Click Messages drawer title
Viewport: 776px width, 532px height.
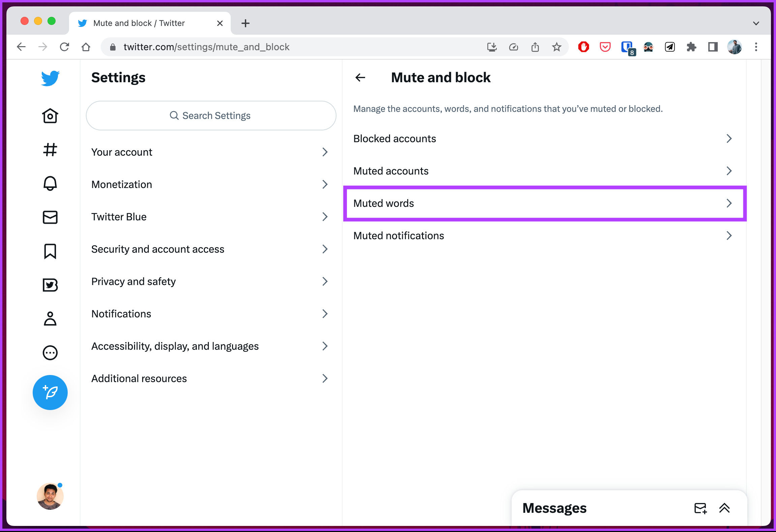point(554,508)
